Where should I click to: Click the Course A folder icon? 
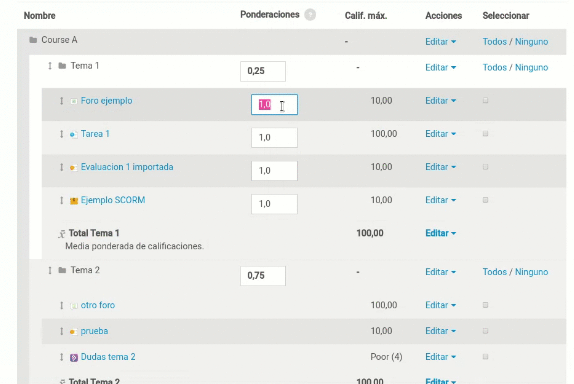pyautogui.click(x=33, y=40)
